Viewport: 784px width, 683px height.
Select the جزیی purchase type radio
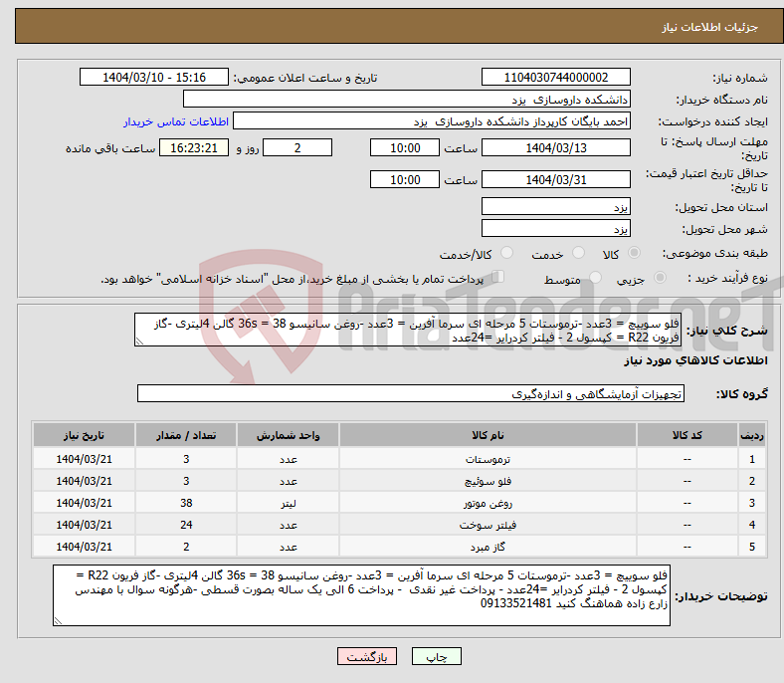[x=660, y=277]
